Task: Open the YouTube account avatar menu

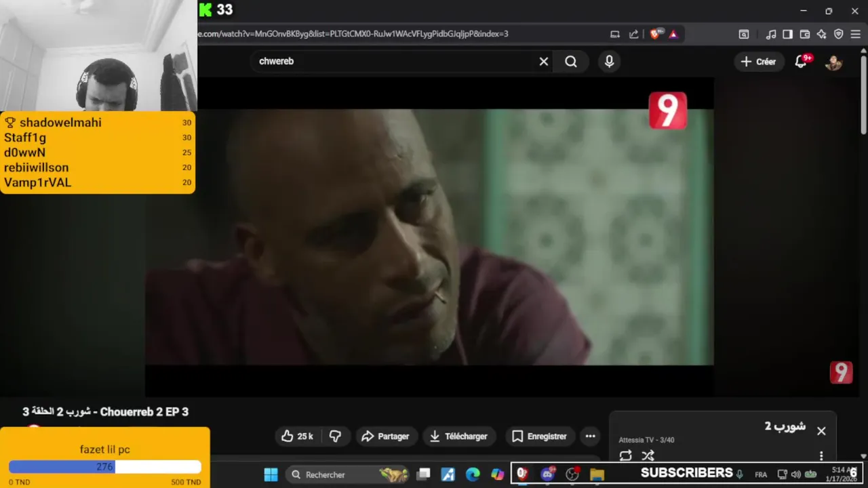Action: coord(833,62)
